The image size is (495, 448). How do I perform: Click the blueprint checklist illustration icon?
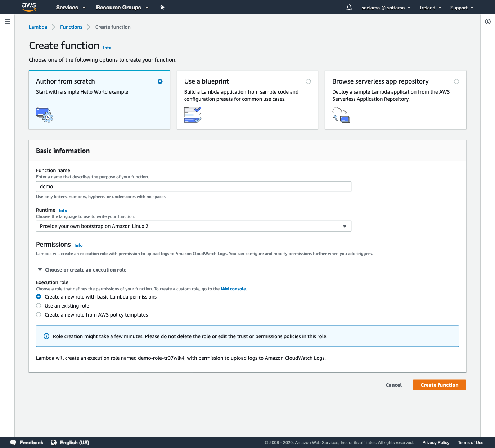(x=193, y=115)
